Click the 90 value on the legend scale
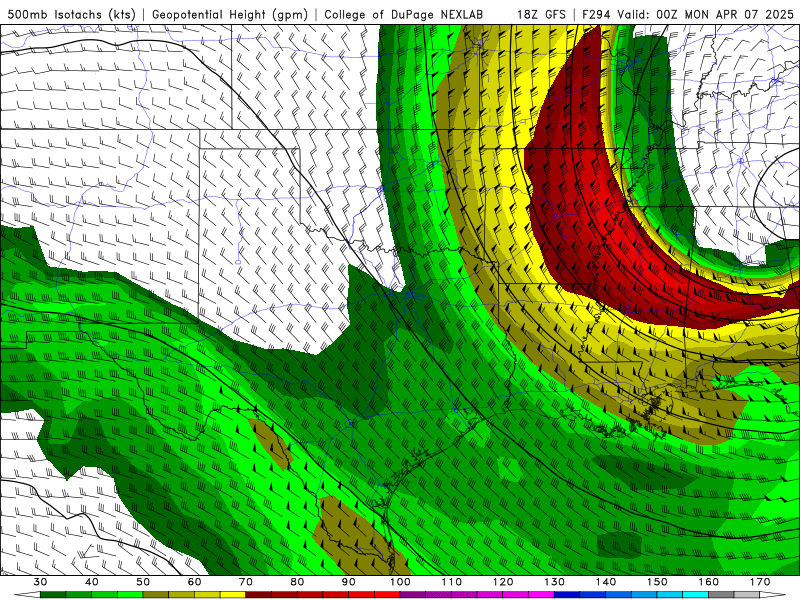Image resolution: width=800 pixels, height=600 pixels. [x=348, y=582]
